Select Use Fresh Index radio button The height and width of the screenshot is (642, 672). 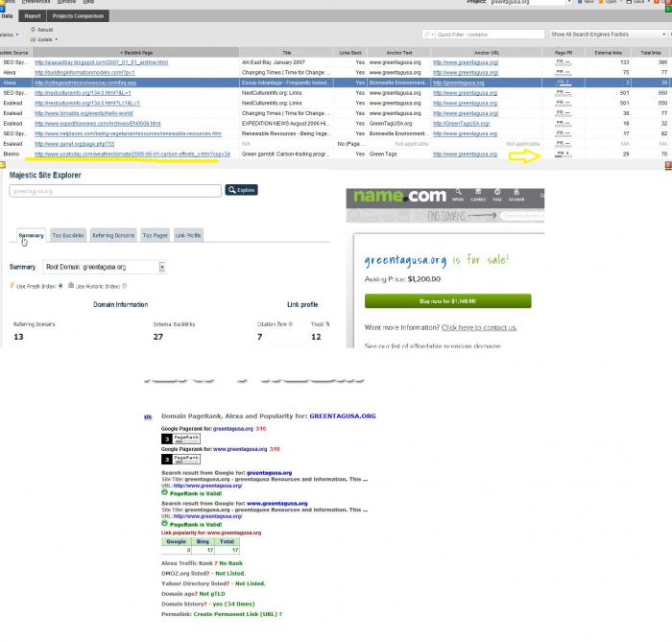click(60, 286)
